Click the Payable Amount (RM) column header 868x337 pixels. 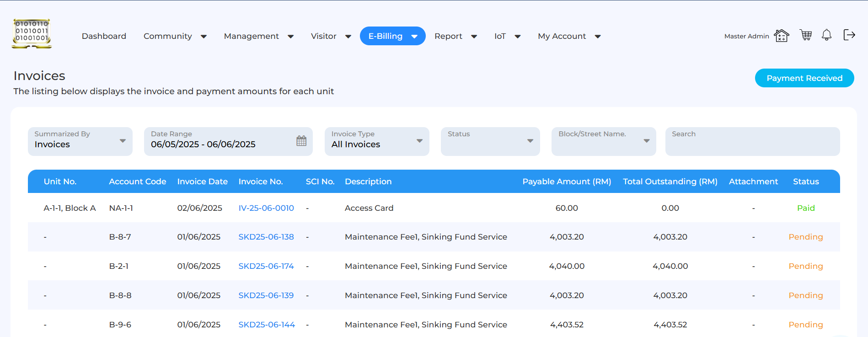point(567,182)
